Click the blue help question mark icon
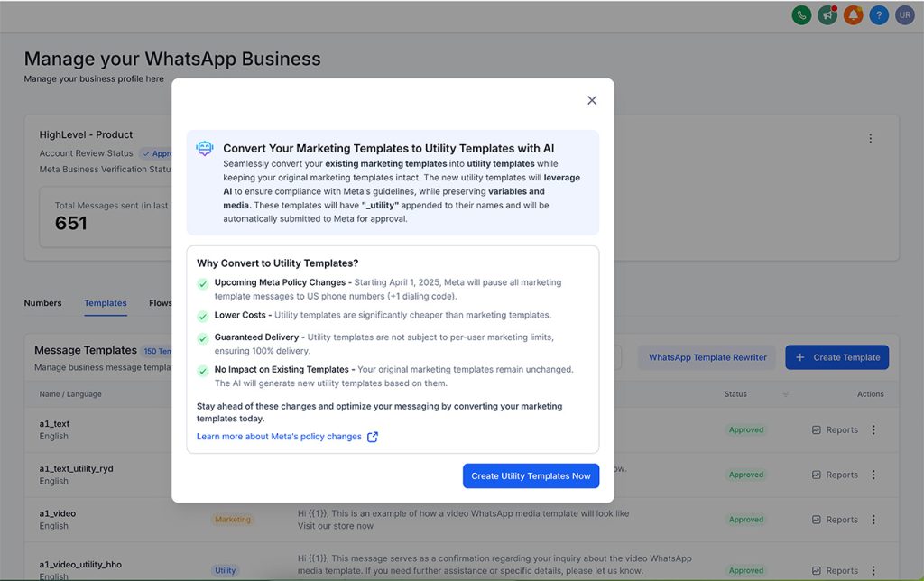 point(879,15)
